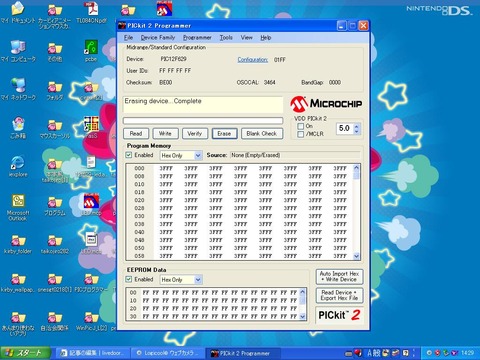Click the OSCCAL value 3464
Screen dimensions: 480x360
[269, 82]
